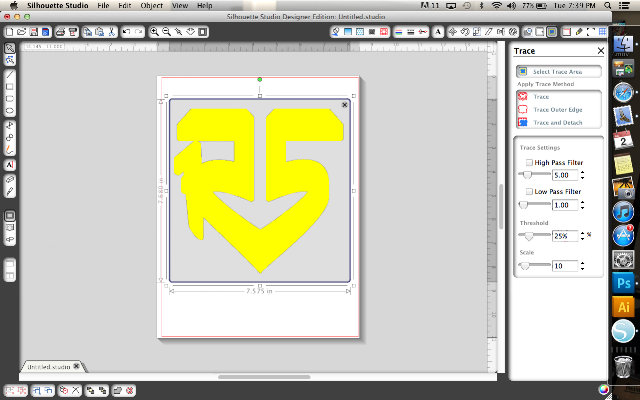Increase High Pass Filter value stepper
Screen dimensions: 640x400
[x=582, y=173]
